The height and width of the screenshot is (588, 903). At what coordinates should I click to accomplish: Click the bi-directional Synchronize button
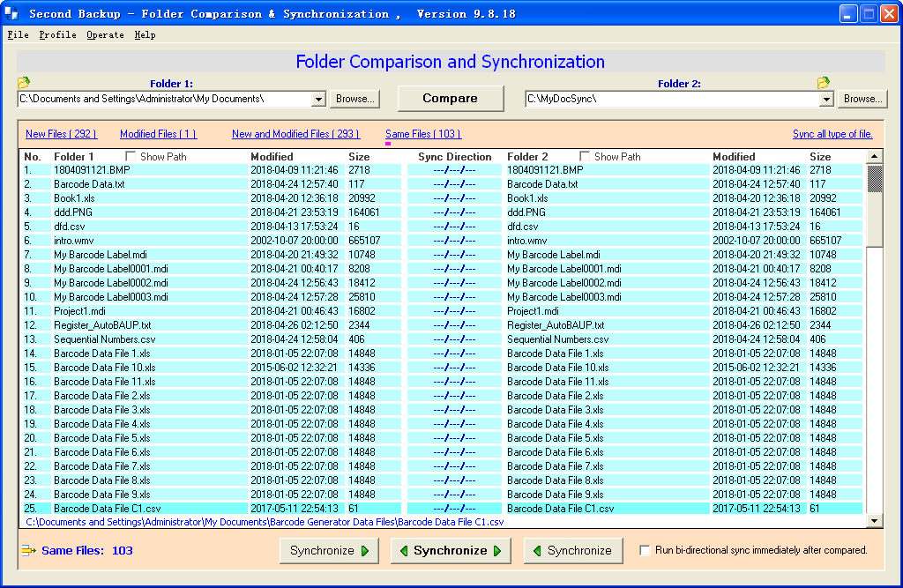coord(451,551)
